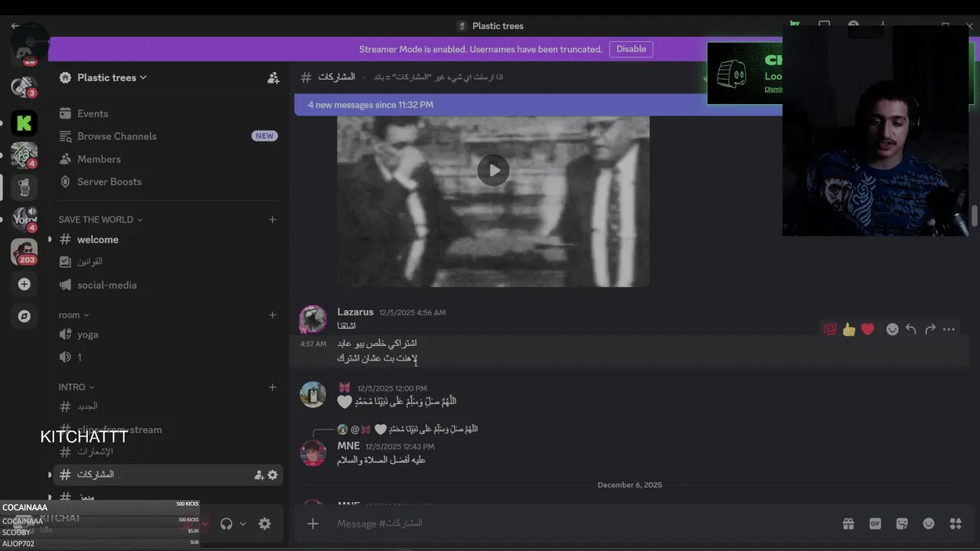Viewport: 980px width, 551px height.
Task: Play the black and white video
Action: tap(493, 170)
